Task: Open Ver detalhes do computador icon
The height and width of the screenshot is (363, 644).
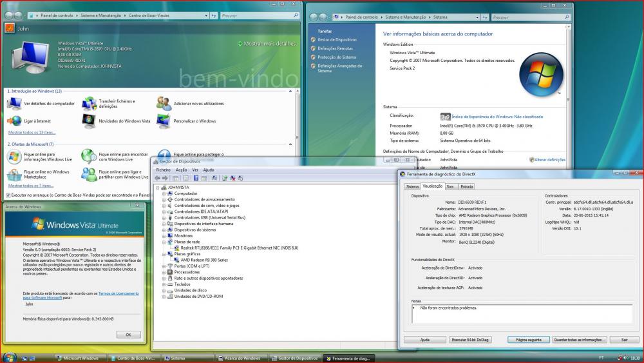Action: pos(14,104)
